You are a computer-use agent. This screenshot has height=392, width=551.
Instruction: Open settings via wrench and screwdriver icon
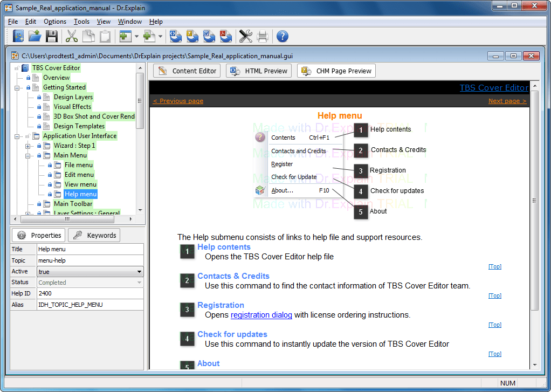(246, 36)
